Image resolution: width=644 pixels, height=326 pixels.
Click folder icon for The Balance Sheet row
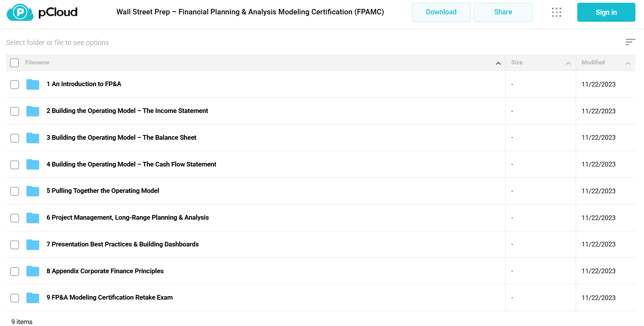click(x=33, y=138)
